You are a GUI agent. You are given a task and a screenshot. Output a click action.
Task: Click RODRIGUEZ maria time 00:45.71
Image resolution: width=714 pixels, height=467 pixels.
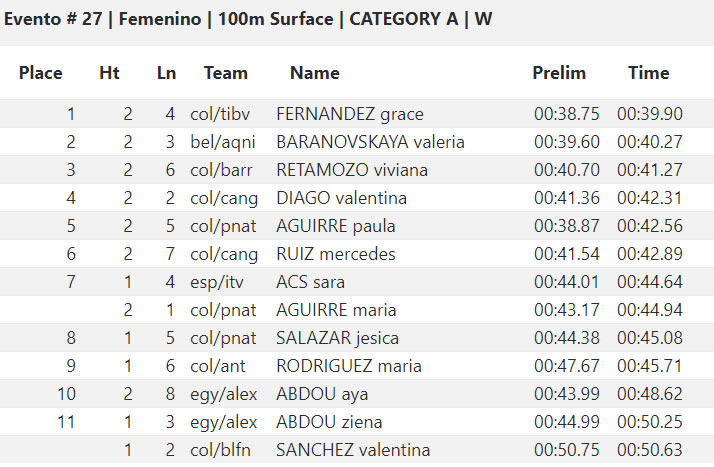[650, 366]
